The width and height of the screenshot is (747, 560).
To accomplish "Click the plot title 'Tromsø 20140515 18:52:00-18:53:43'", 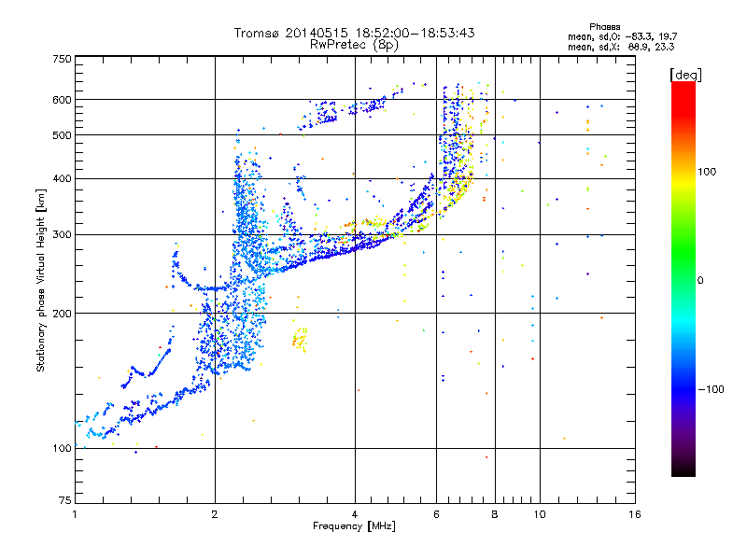I will tap(354, 33).
